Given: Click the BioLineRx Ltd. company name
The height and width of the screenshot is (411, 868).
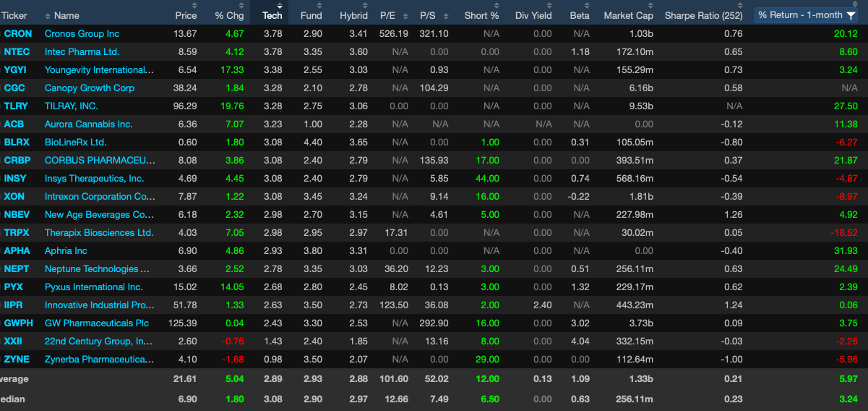Looking at the screenshot, I should coord(76,143).
